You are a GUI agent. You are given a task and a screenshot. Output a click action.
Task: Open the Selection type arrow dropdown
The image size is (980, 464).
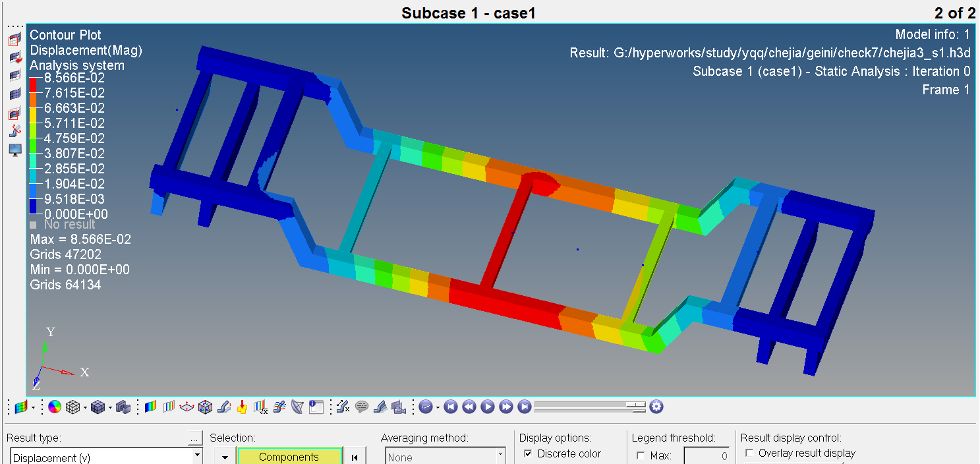pyautogui.click(x=225, y=457)
